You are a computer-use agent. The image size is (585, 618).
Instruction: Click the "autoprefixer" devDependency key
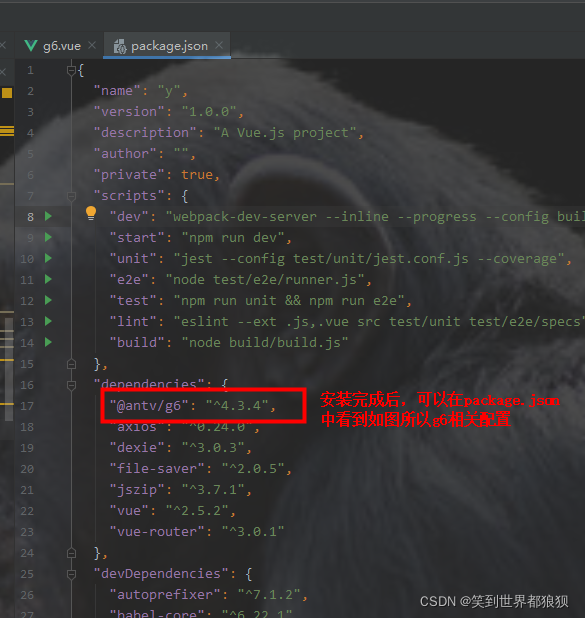(165, 595)
